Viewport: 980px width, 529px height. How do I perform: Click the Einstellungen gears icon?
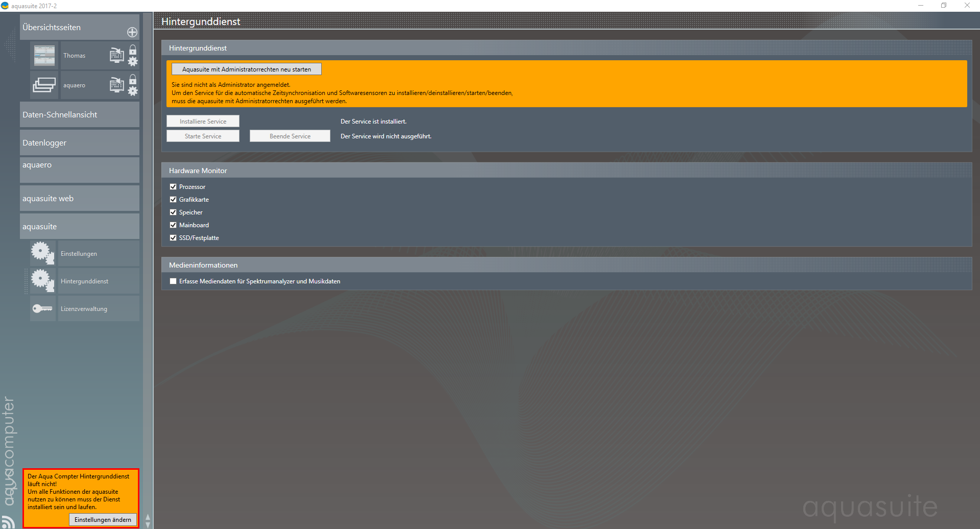[42, 253]
